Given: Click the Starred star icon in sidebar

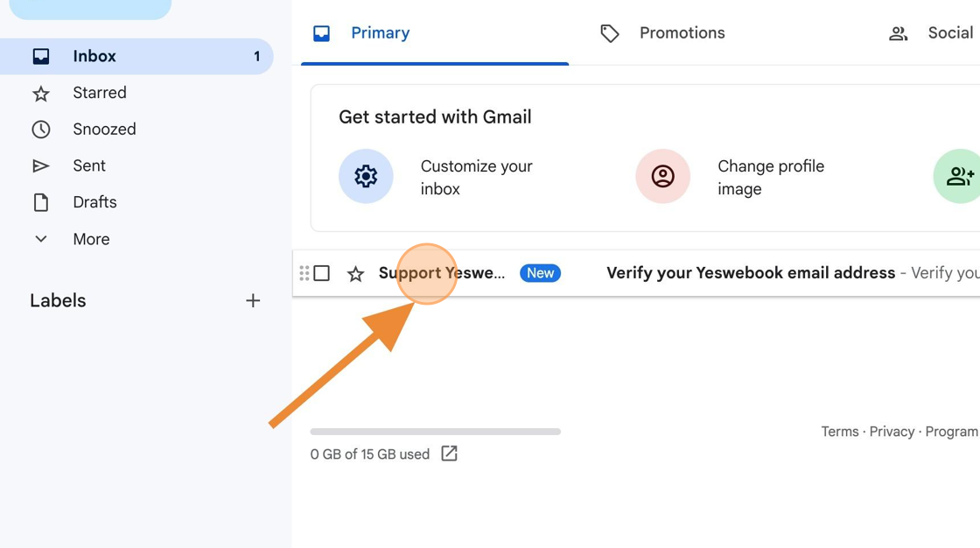Looking at the screenshot, I should tap(40, 94).
